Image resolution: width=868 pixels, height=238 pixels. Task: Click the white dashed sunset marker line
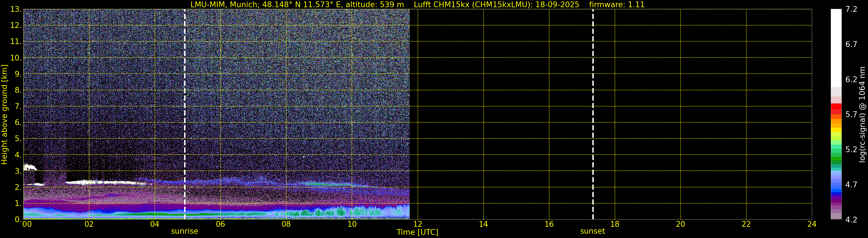pyautogui.click(x=593, y=114)
